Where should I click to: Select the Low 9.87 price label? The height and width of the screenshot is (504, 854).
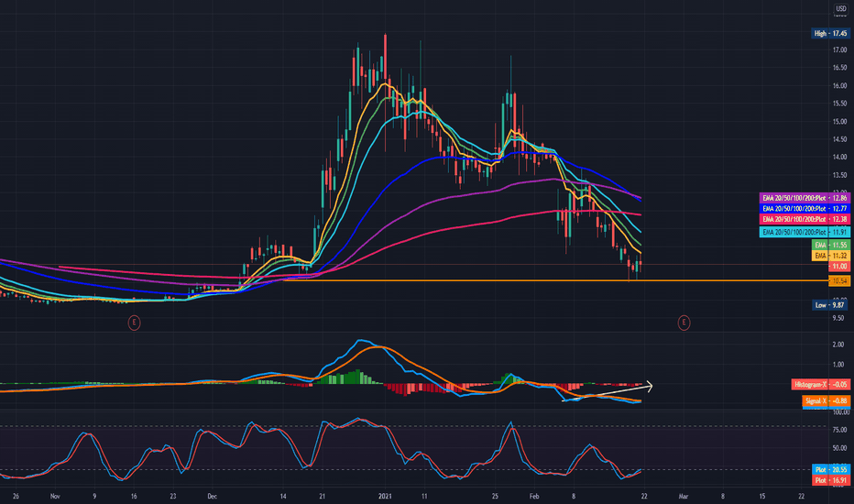click(830, 305)
